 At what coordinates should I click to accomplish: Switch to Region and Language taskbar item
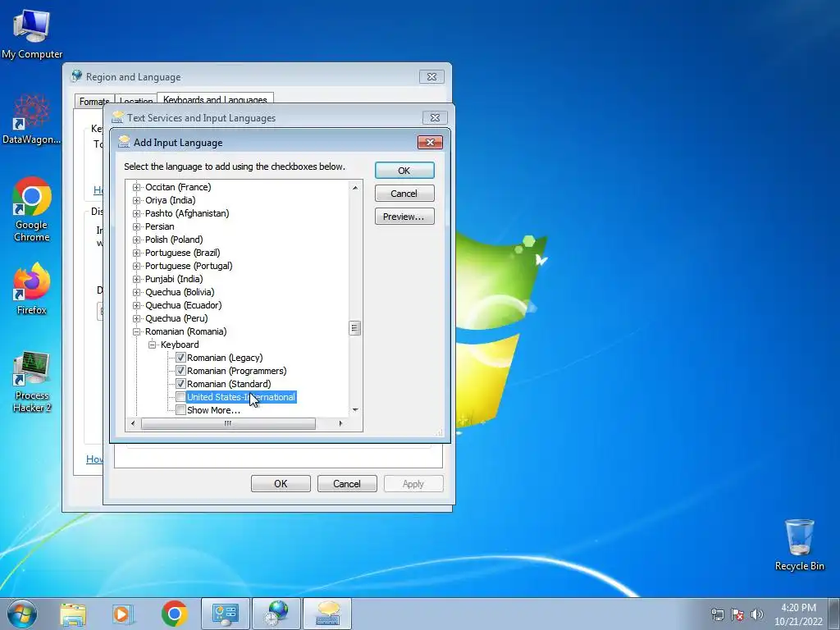pos(276,614)
